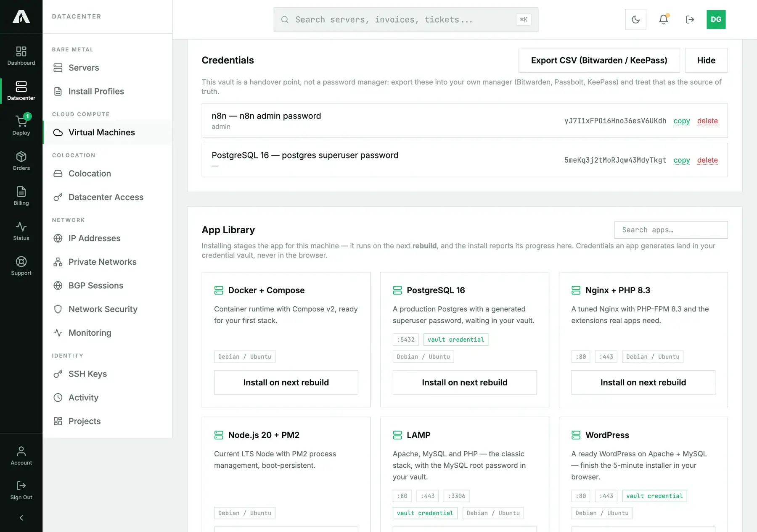The width and height of the screenshot is (757, 532).
Task: Go to BGP Sessions
Action: 107,285
